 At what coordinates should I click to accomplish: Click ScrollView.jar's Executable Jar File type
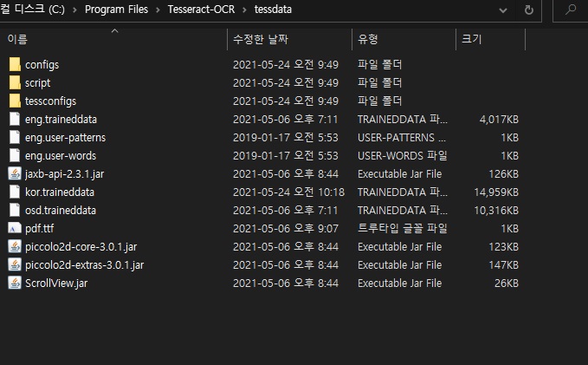[x=400, y=284]
